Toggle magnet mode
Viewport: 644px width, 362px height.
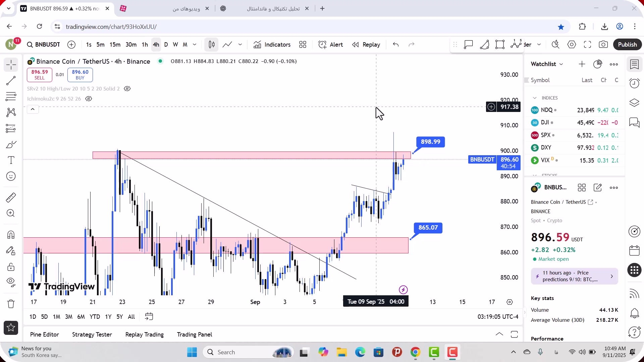pyautogui.click(x=11, y=235)
